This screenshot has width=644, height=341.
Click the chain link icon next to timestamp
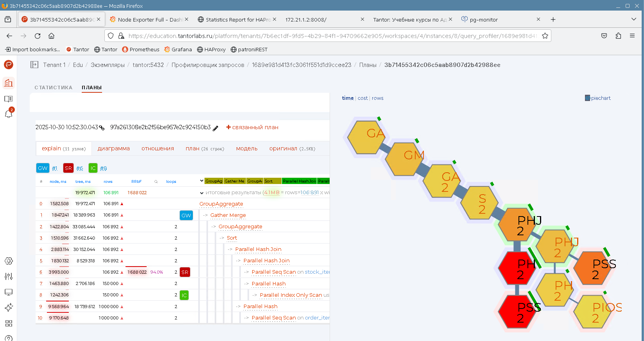(x=102, y=128)
